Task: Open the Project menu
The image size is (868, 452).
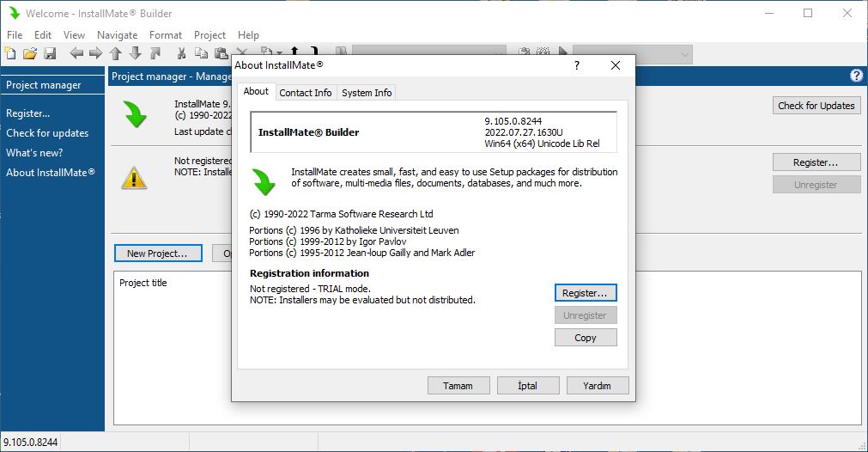Action: 209,35
